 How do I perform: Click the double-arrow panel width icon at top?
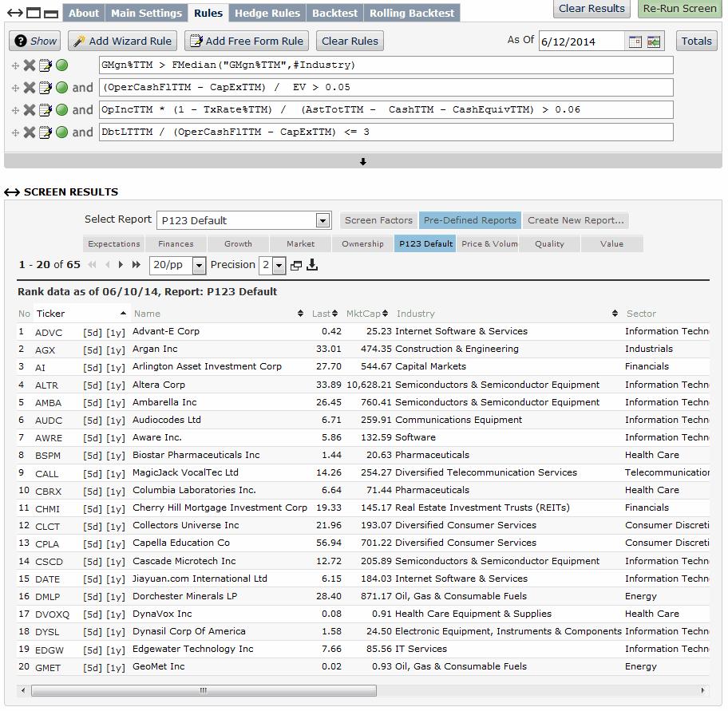[15, 13]
